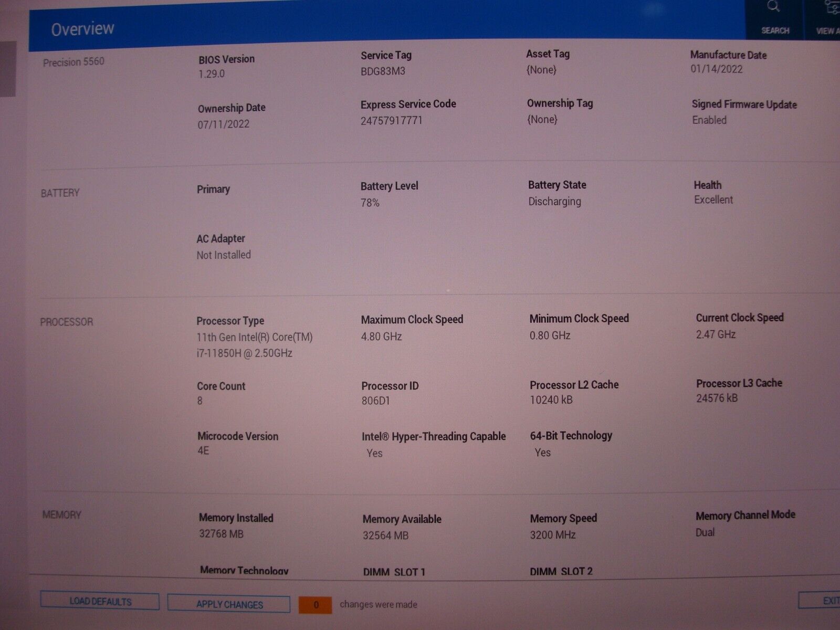Select Battery Level value 78%
Image resolution: width=840 pixels, height=630 pixels.
click(370, 202)
